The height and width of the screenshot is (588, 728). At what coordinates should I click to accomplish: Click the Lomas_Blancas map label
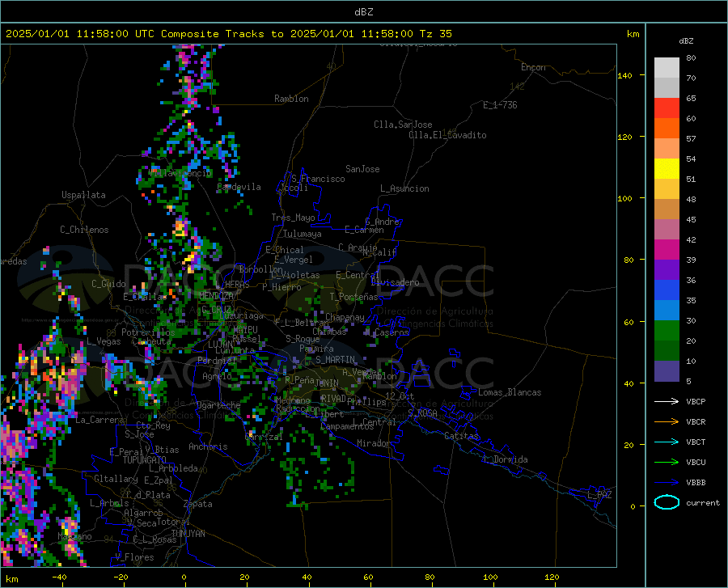click(510, 392)
